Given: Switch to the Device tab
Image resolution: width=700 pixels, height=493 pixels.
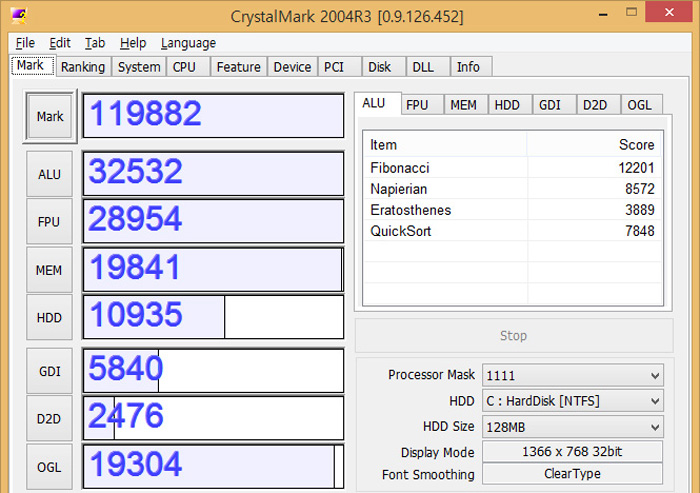Looking at the screenshot, I should (292, 67).
